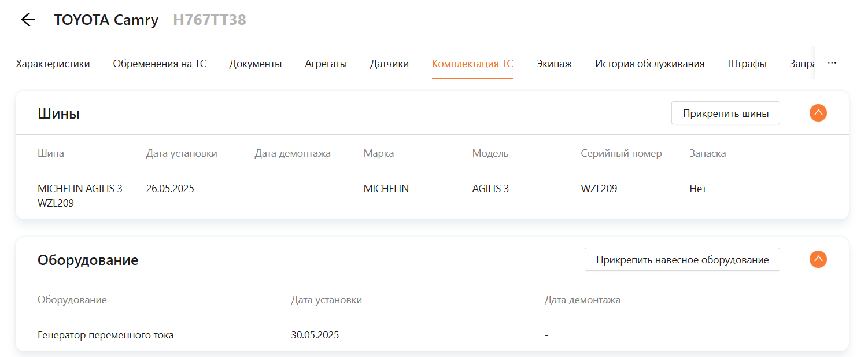View the Штрафы tab
Viewport: 868px width, 357px height.
pos(747,64)
